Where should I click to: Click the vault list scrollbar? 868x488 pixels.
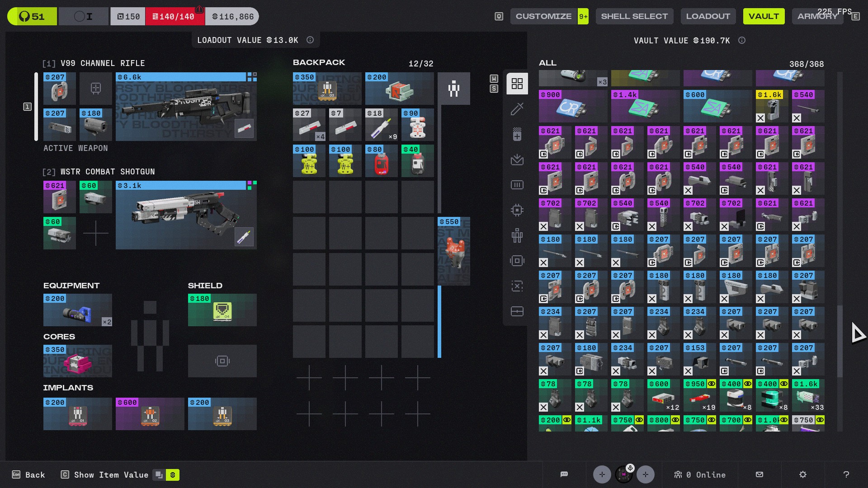coord(840,341)
